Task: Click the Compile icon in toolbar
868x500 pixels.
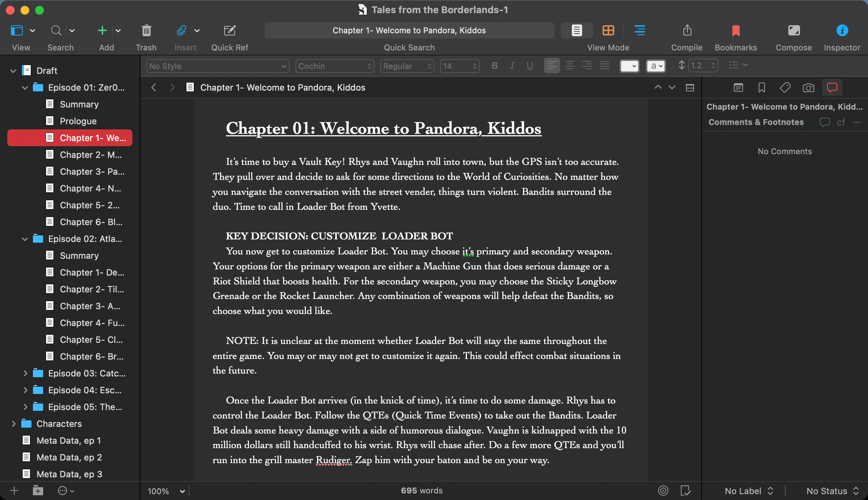Action: (687, 31)
